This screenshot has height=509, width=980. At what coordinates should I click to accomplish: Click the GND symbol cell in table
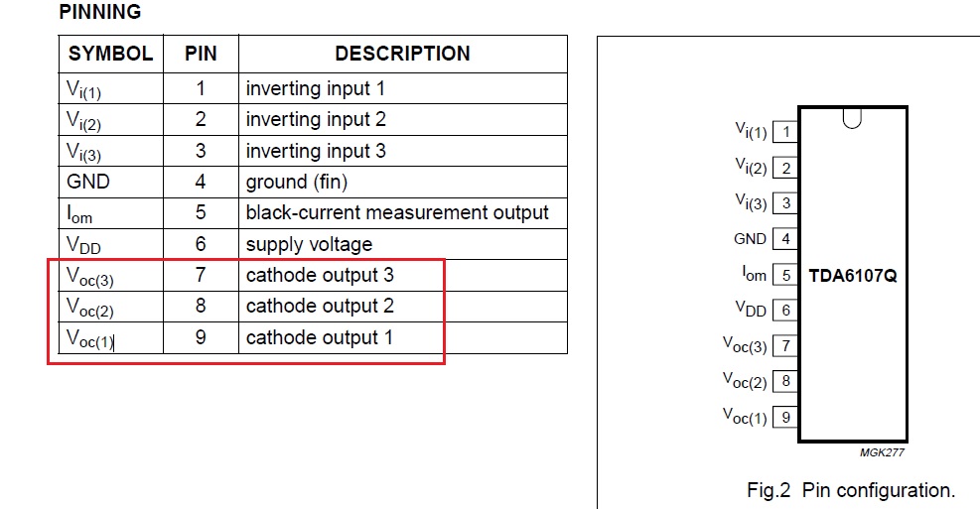click(x=88, y=182)
